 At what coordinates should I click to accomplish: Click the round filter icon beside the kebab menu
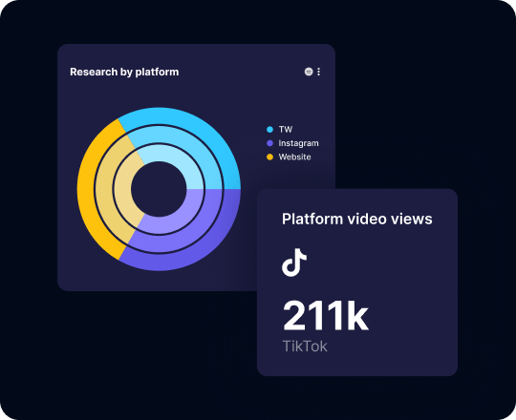coord(309,72)
